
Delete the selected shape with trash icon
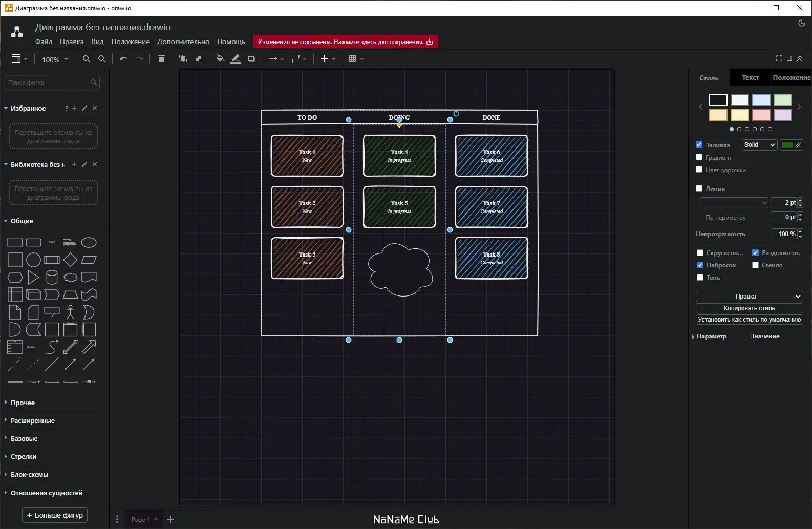[161, 59]
